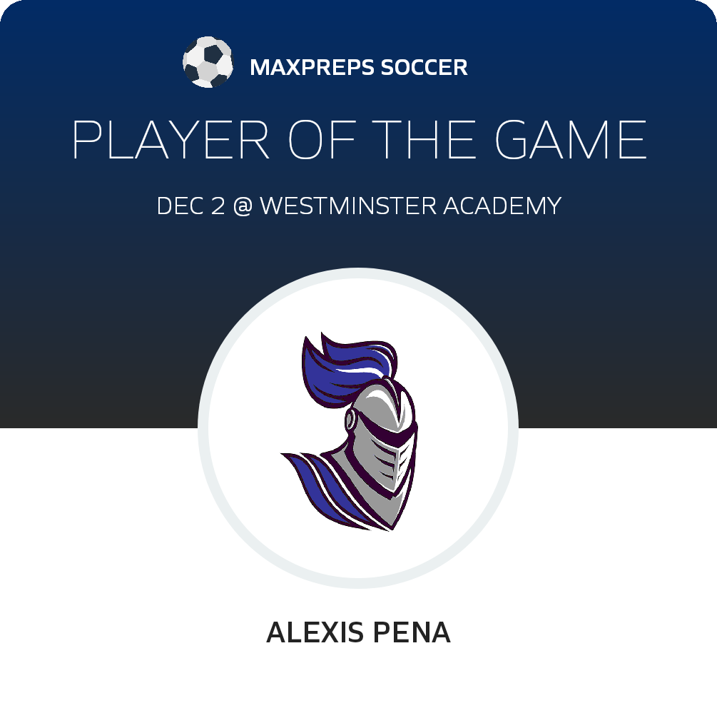Click the word GAME in title
This screenshot has height=728, width=717.
click(x=570, y=140)
